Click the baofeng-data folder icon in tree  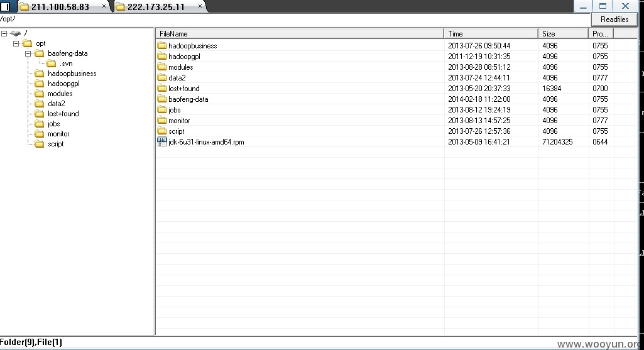click(40, 53)
